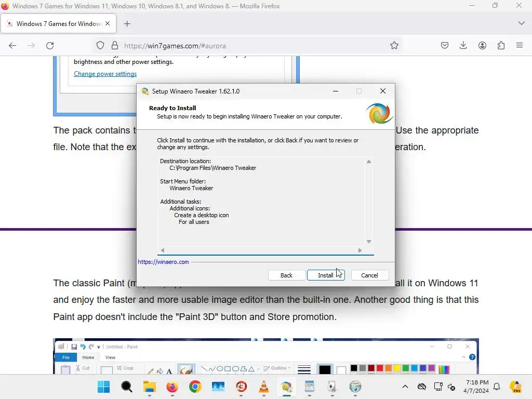The image size is (532, 399).
Task: Click the Firefox forward arrow
Action: coord(31,46)
